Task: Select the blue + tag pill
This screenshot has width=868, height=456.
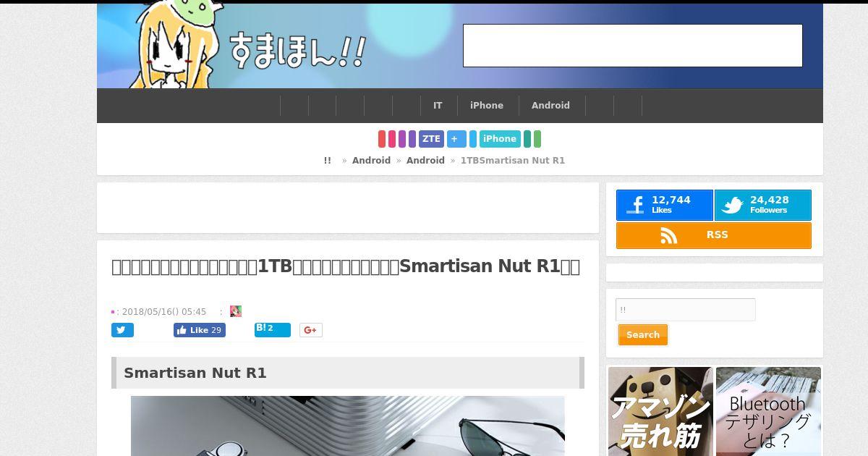Action: [456, 139]
